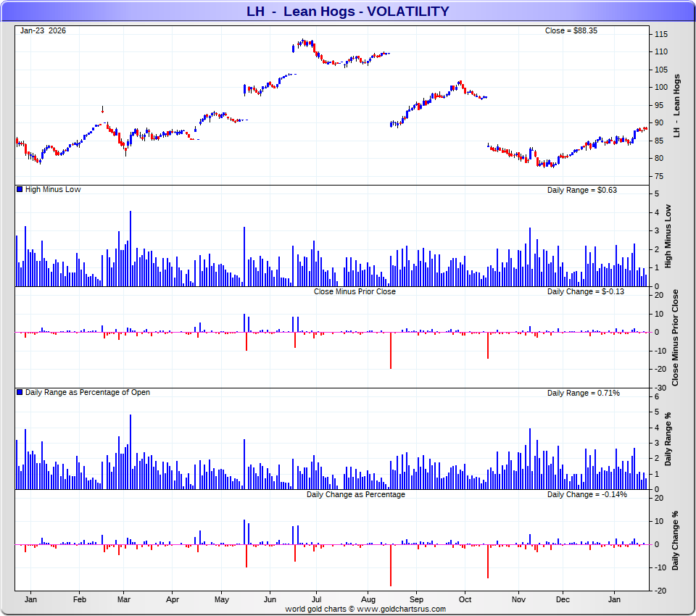Click the '115' price axis label
696x616 pixels.
661,34
